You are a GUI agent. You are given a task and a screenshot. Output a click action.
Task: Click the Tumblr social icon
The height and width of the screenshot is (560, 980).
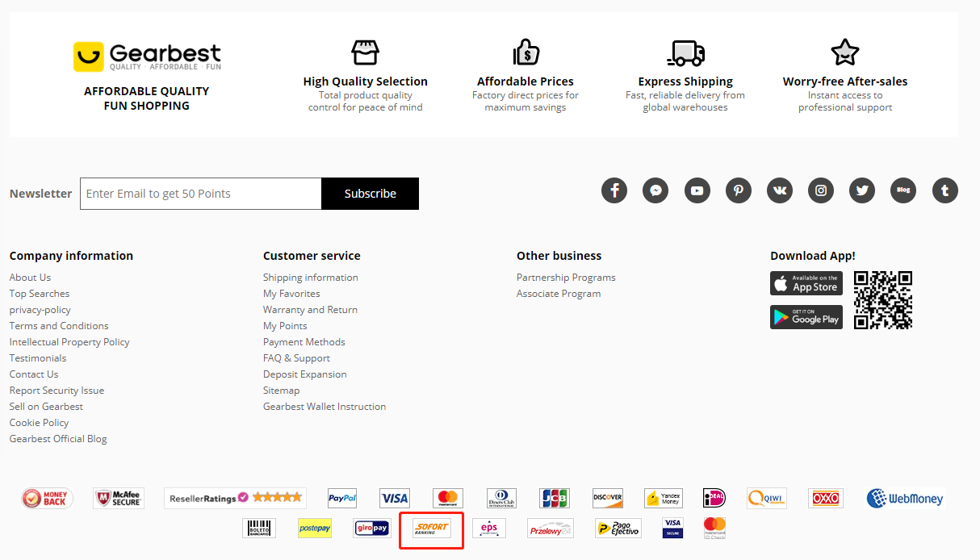pyautogui.click(x=945, y=190)
